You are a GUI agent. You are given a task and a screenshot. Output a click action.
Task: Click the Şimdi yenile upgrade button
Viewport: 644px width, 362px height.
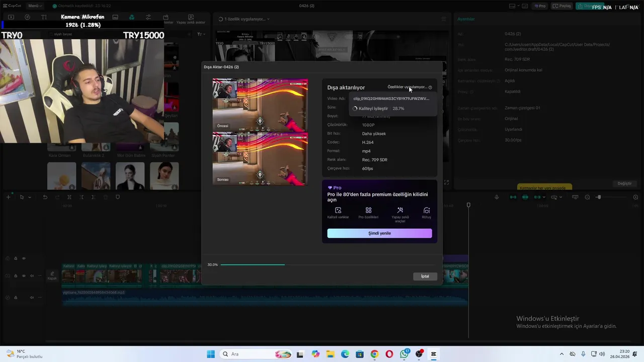[379, 233]
